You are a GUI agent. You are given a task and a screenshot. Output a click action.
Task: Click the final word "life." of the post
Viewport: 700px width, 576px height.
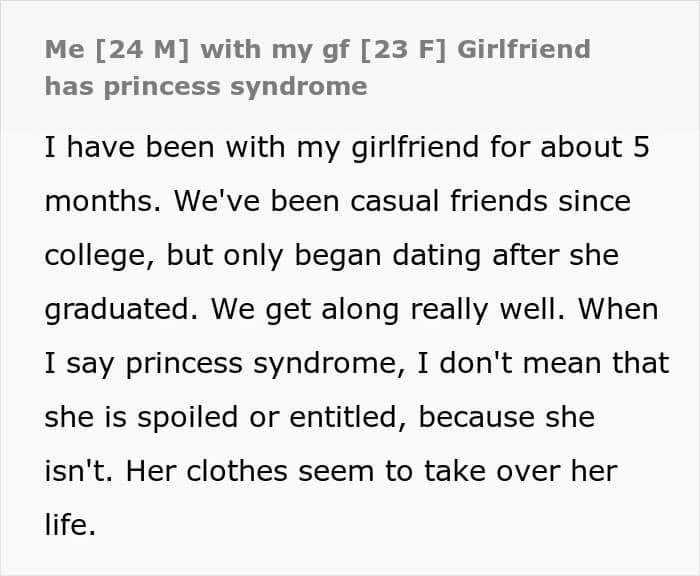[70, 525]
